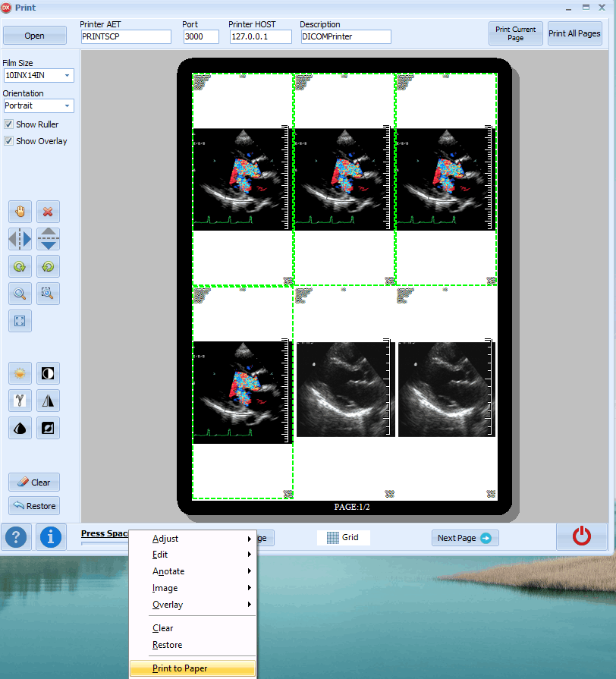The height and width of the screenshot is (679, 616).
Task: Open the gamma adjustment tool
Action: (20, 401)
